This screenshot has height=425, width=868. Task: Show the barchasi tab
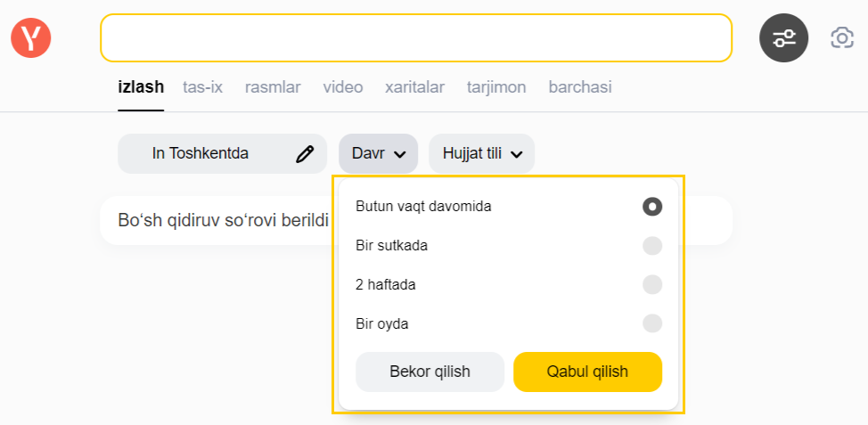(x=580, y=87)
